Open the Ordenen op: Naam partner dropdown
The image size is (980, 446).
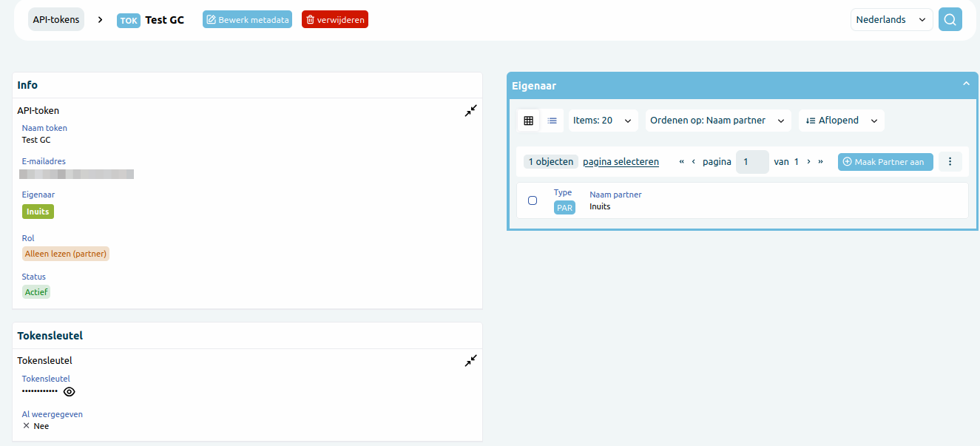[718, 121]
